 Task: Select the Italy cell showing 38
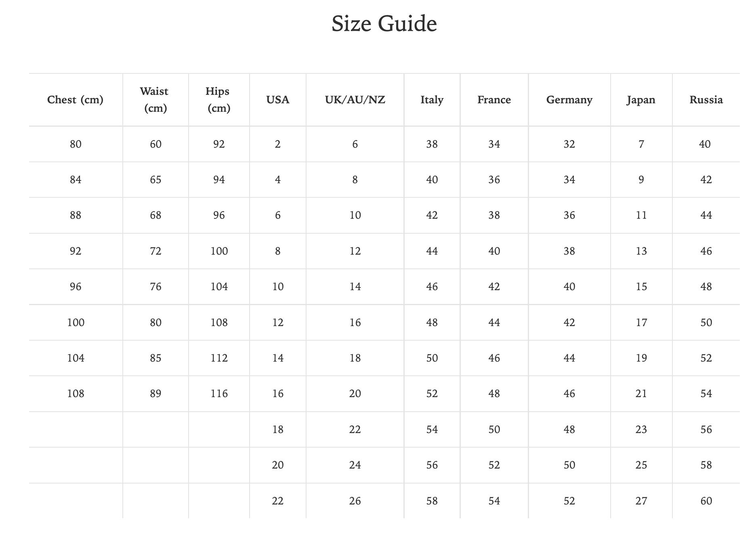click(432, 144)
